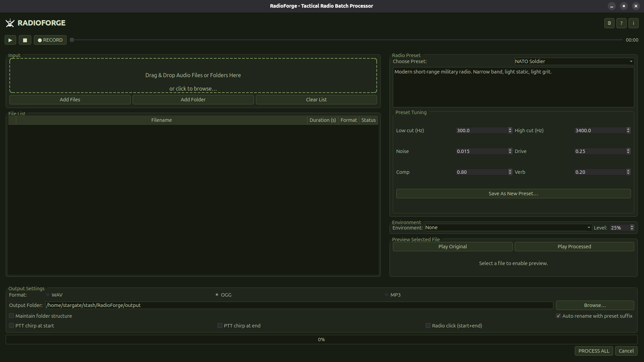Enable Radio click (start+end) checkbox
This screenshot has height=362, width=644.
pos(428,326)
